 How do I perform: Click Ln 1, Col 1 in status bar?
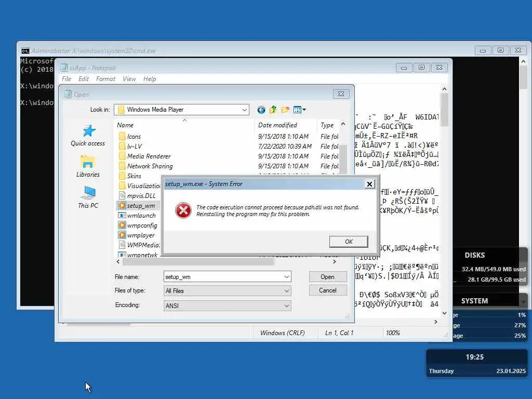pyautogui.click(x=339, y=333)
